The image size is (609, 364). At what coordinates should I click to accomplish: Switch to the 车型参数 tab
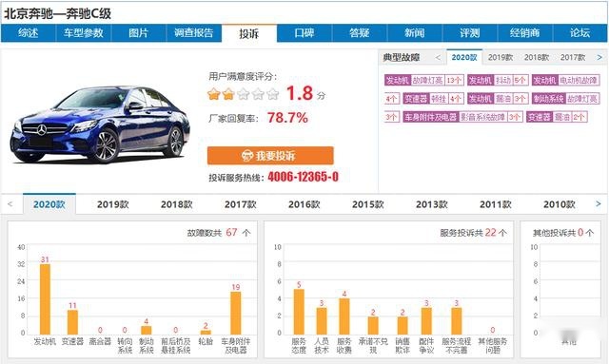[84, 33]
